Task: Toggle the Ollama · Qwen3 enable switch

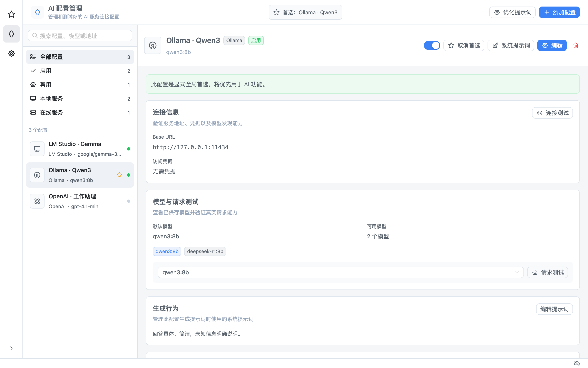Action: tap(432, 45)
